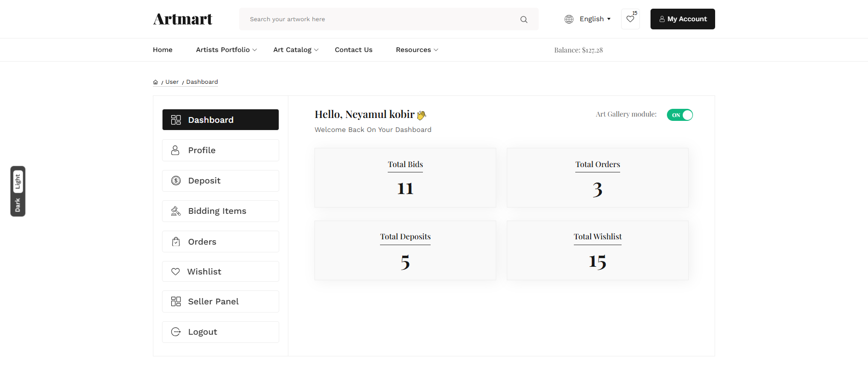Open the Seller Panel
The image size is (868, 366).
click(220, 301)
